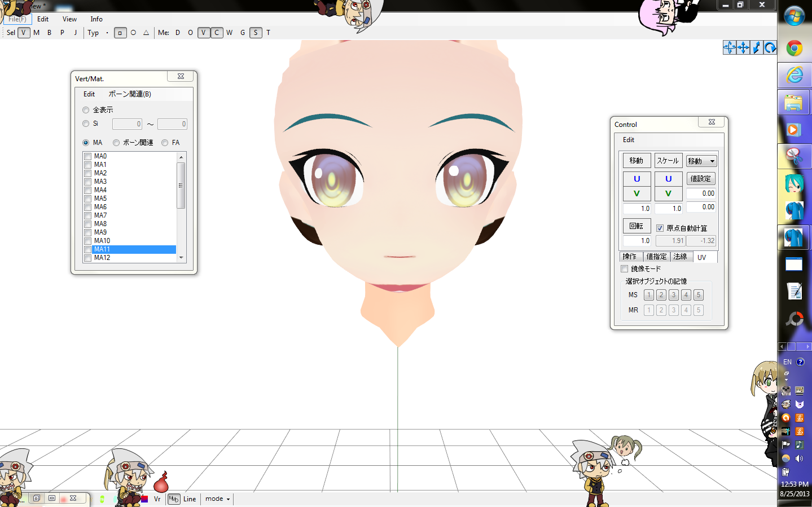This screenshot has height=507, width=812.
Task: Toggle material selection M next to Sel
Action: point(37,33)
